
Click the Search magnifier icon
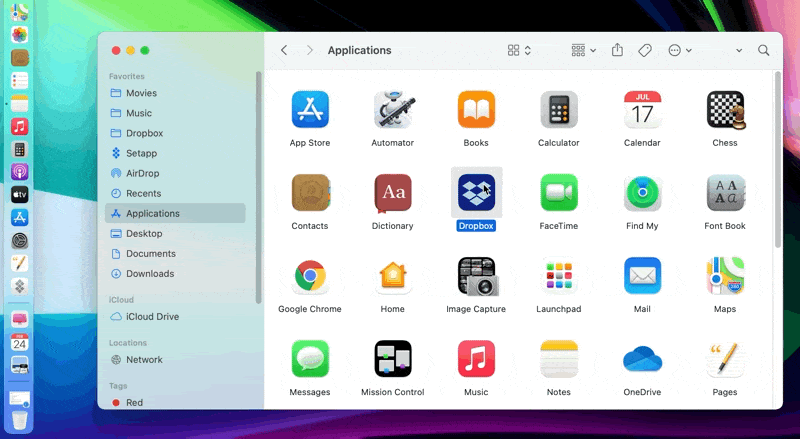(763, 50)
